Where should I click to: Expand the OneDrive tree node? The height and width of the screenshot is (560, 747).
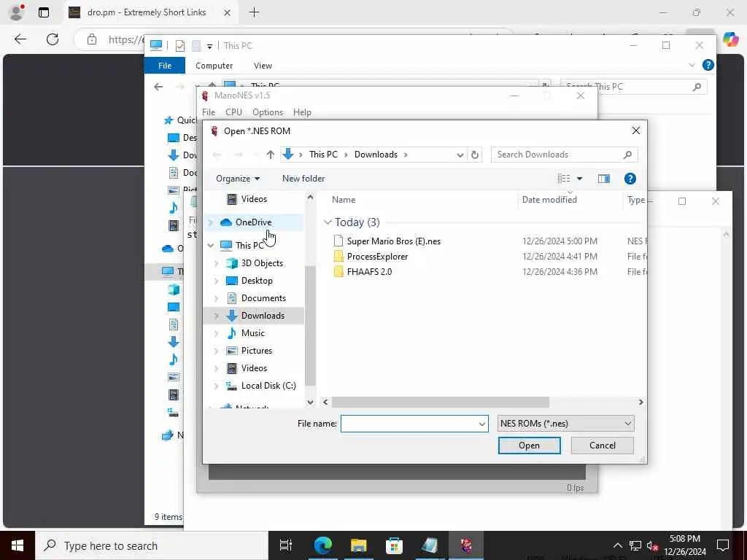point(211,222)
